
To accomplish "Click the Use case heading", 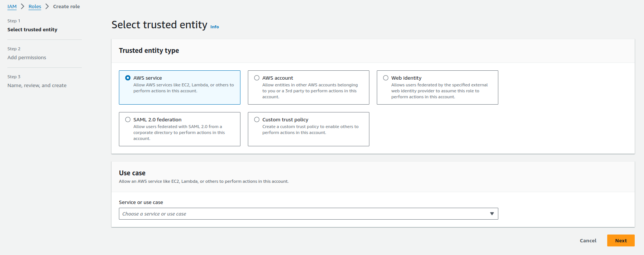I will pos(132,173).
